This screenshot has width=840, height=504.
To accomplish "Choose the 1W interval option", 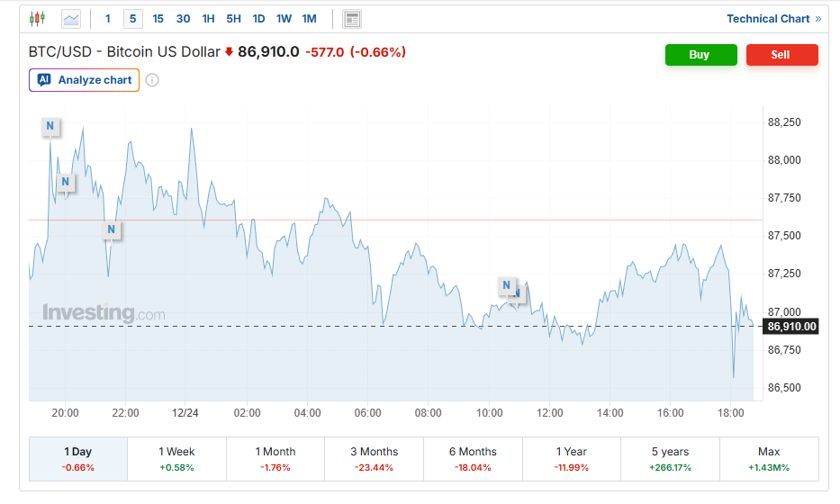I will pos(284,18).
